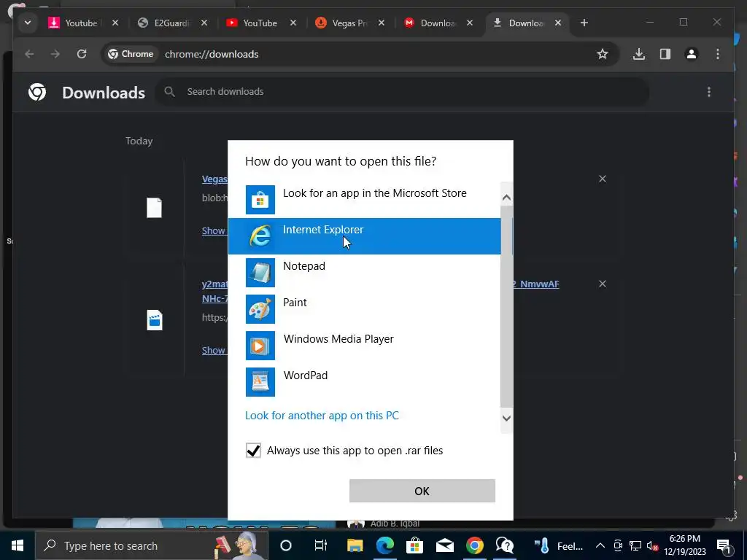Click the Chrome site info chip

(x=131, y=54)
